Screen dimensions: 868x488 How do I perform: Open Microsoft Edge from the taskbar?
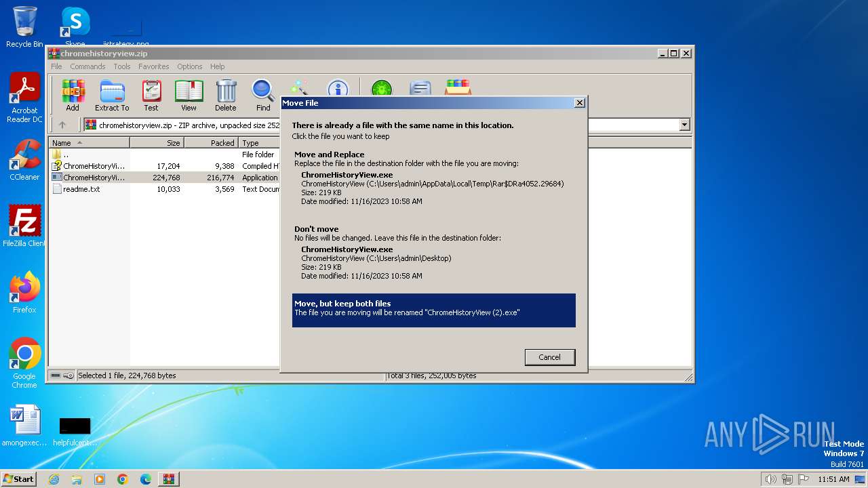click(146, 479)
